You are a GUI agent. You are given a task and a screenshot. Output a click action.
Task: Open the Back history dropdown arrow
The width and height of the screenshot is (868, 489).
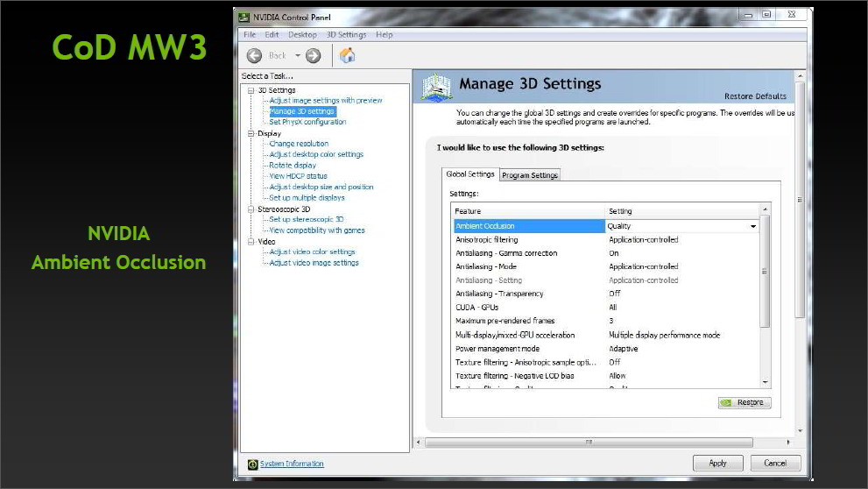pyautogui.click(x=298, y=55)
